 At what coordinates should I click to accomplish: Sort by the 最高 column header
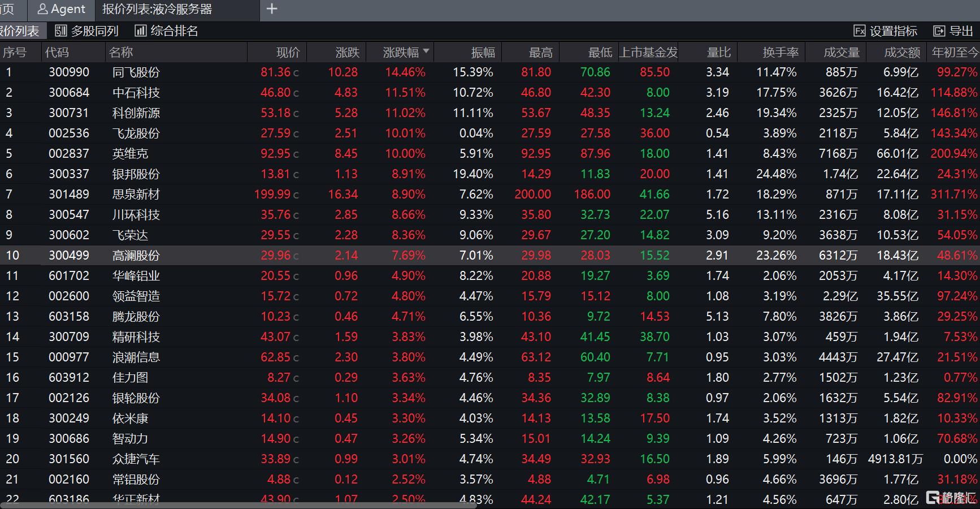pos(541,53)
